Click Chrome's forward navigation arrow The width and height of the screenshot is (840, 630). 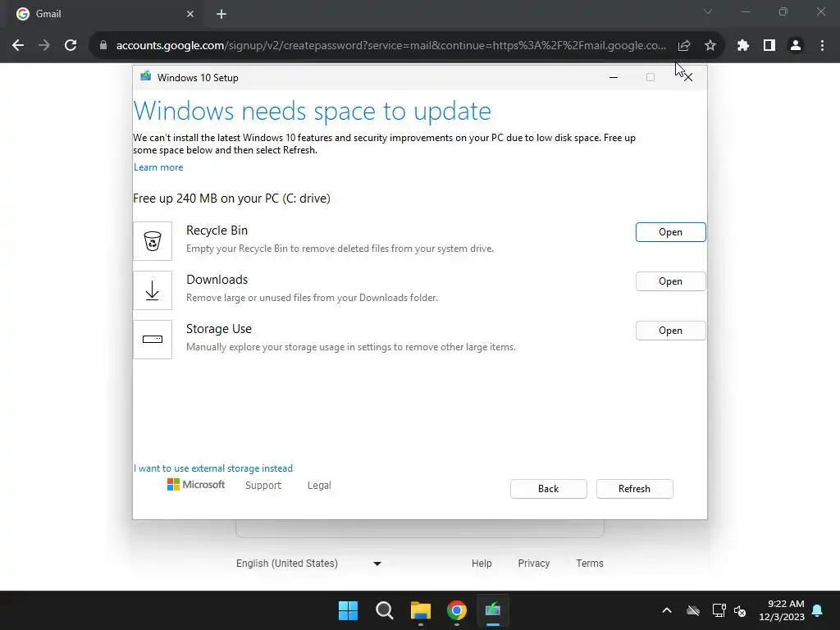tap(44, 46)
